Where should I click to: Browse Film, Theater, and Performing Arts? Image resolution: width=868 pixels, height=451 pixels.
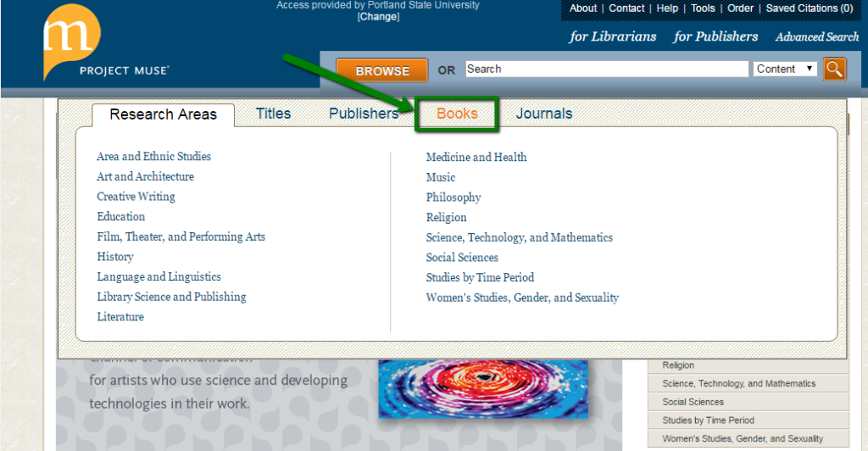point(181,237)
